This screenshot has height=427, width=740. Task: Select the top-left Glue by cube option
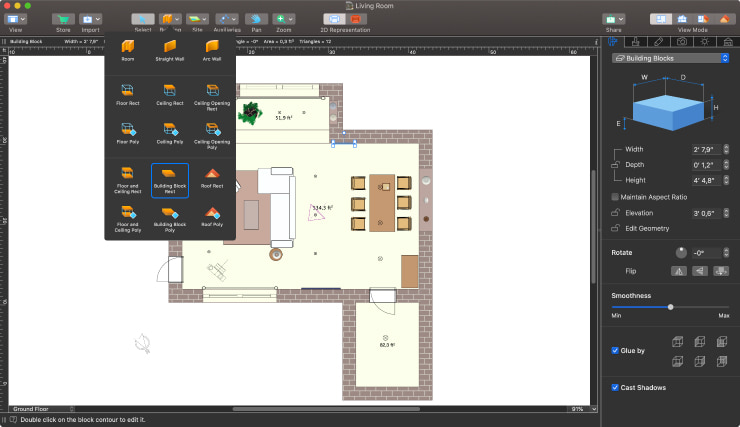tap(677, 342)
